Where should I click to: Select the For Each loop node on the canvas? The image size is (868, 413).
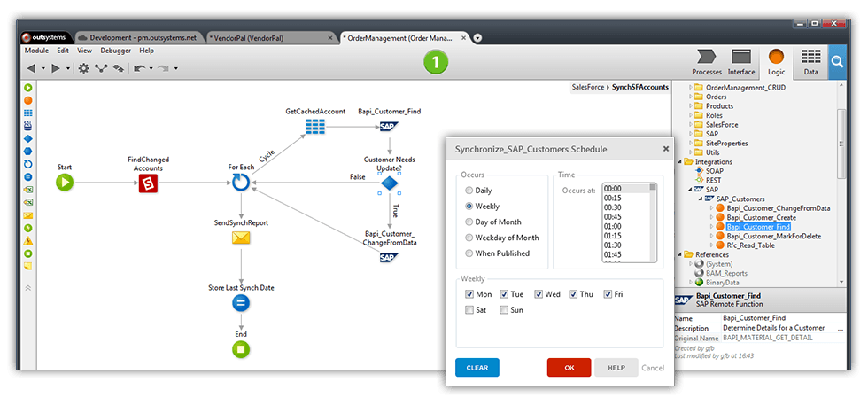click(241, 183)
